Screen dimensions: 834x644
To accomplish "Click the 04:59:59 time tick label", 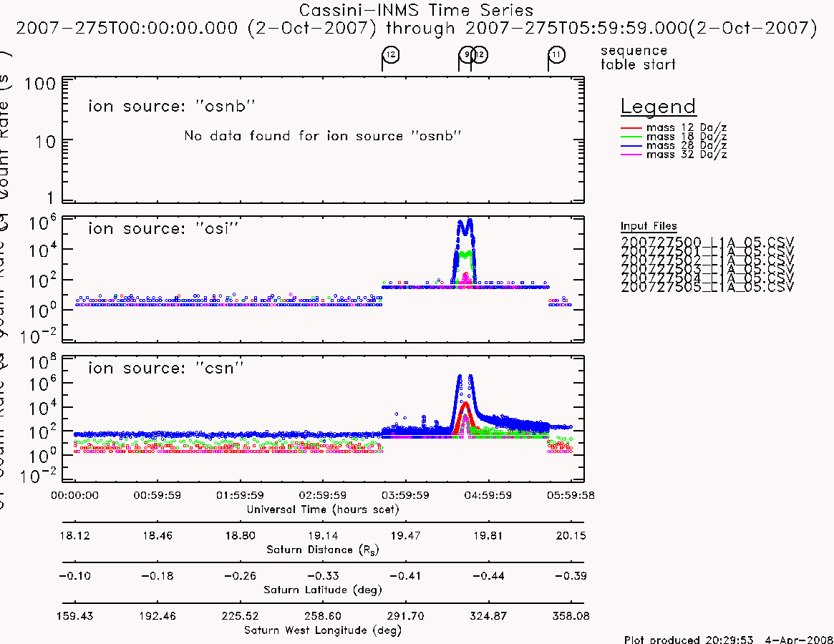I will (x=488, y=495).
